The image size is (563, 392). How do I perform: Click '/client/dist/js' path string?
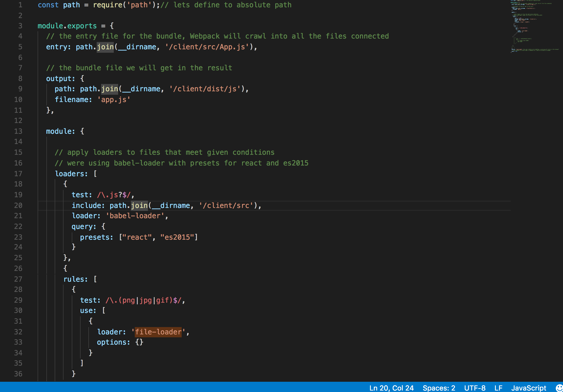point(205,89)
